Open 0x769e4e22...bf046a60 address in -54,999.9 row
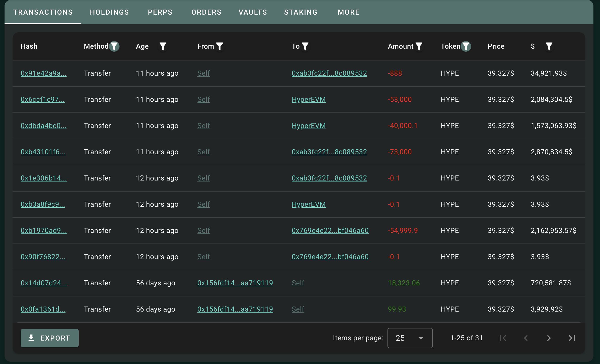This screenshot has width=600, height=364. (330, 231)
